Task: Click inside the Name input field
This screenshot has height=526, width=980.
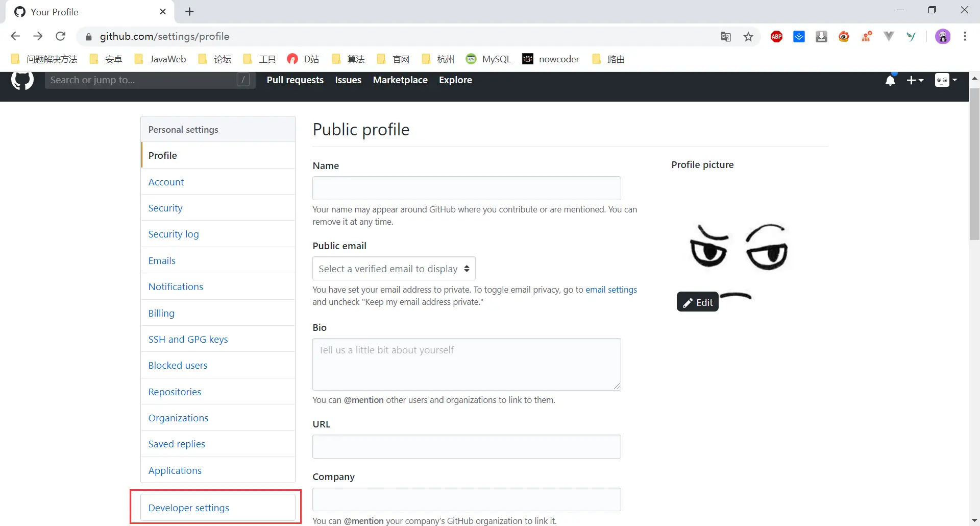Action: (x=466, y=188)
